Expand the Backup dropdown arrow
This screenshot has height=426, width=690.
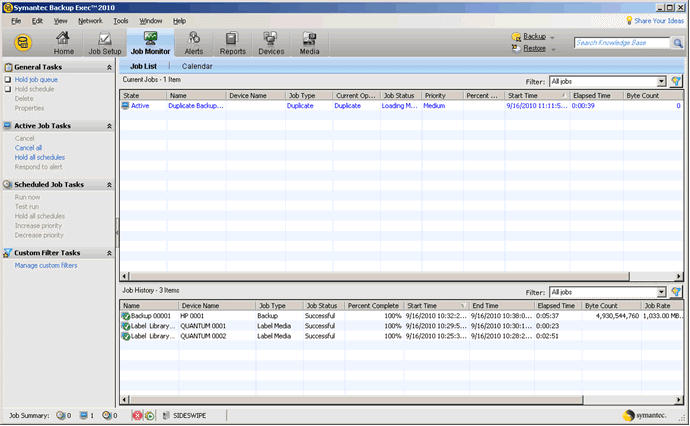point(553,37)
